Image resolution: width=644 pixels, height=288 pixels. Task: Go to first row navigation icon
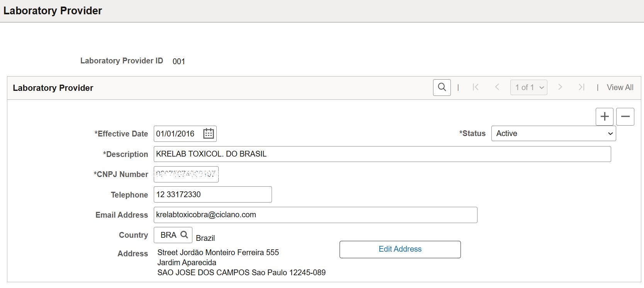pos(476,87)
